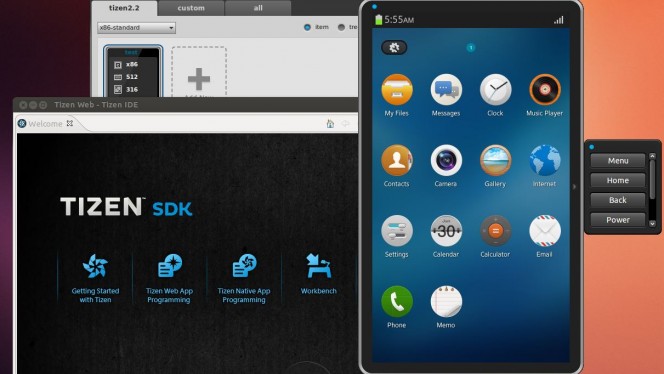Click the 512 RAM value in emulator card
664x374 pixels.
tap(132, 77)
